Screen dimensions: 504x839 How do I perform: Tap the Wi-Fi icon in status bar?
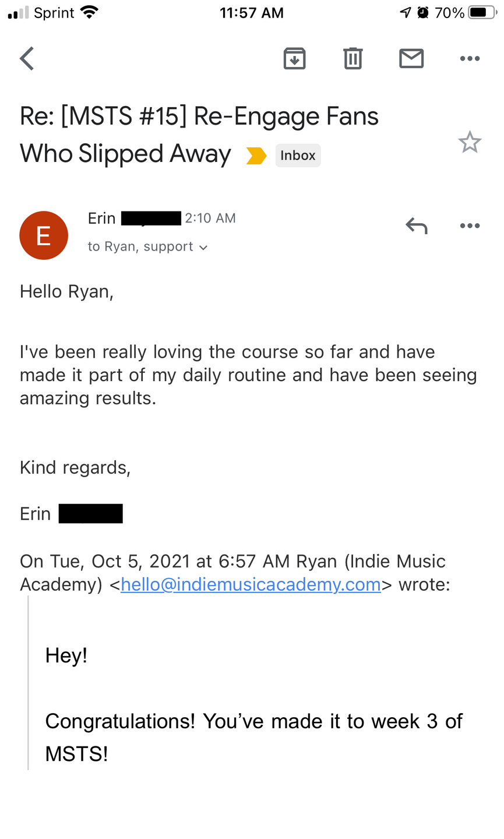(89, 12)
